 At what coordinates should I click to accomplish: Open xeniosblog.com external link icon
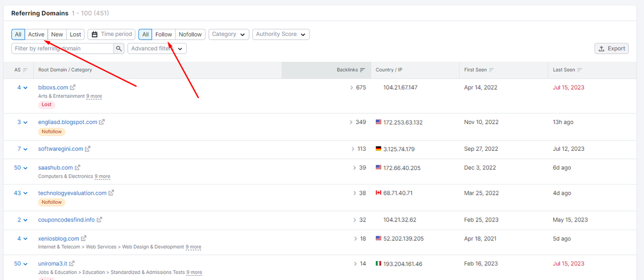coord(84,239)
